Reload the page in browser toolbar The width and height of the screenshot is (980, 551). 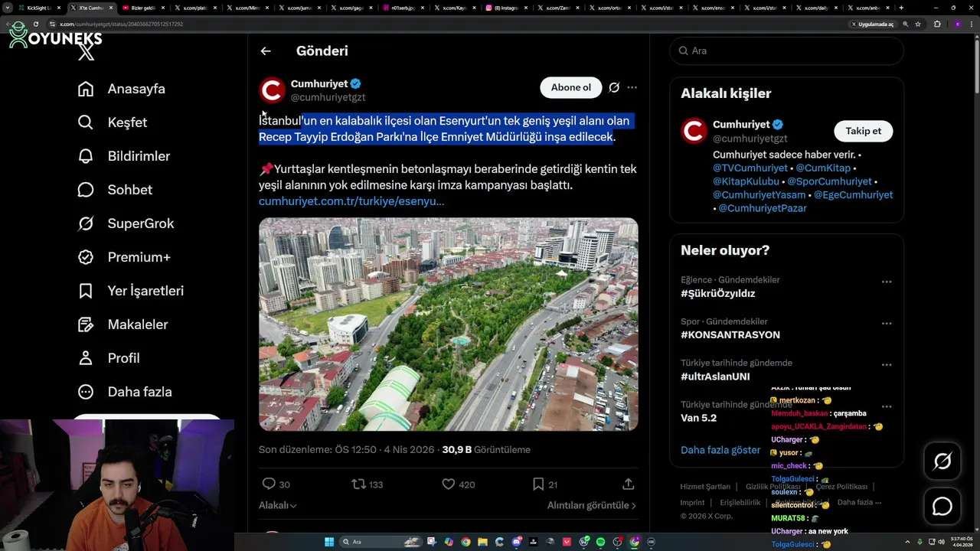point(35,24)
